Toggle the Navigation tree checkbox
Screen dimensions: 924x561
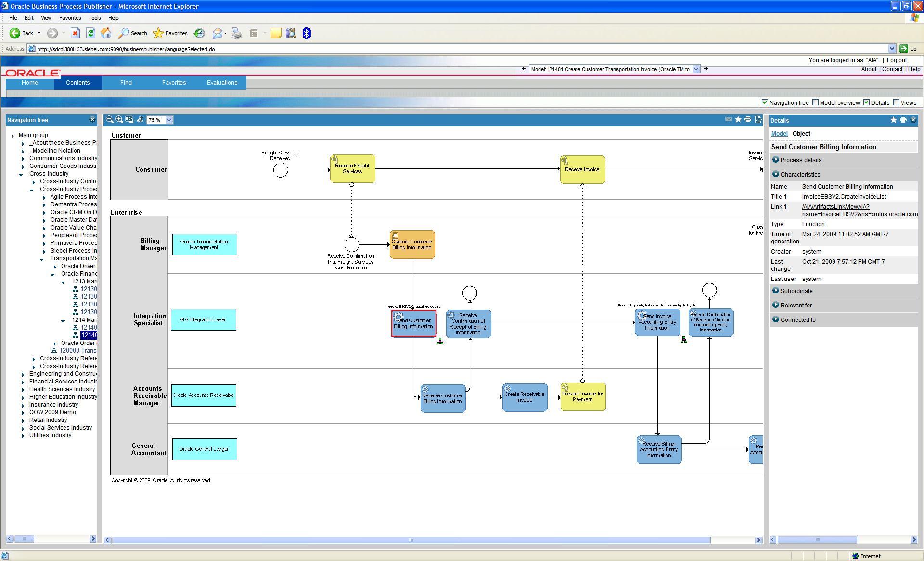pyautogui.click(x=765, y=102)
